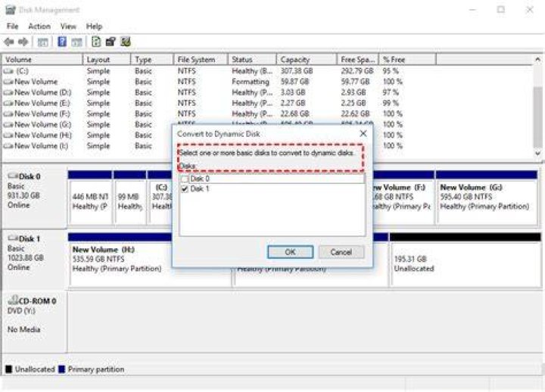Sort by the % Free column header
Screen dimensions: 545x392
[407, 60]
